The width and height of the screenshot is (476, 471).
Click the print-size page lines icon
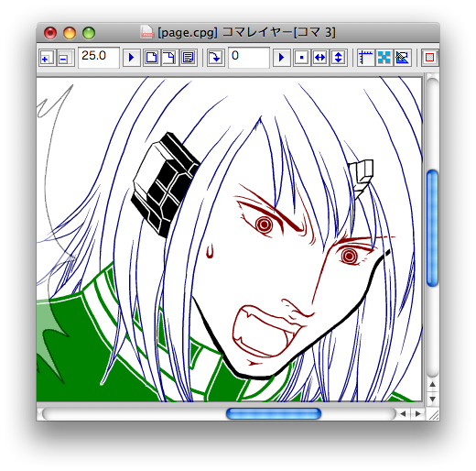click(x=188, y=58)
